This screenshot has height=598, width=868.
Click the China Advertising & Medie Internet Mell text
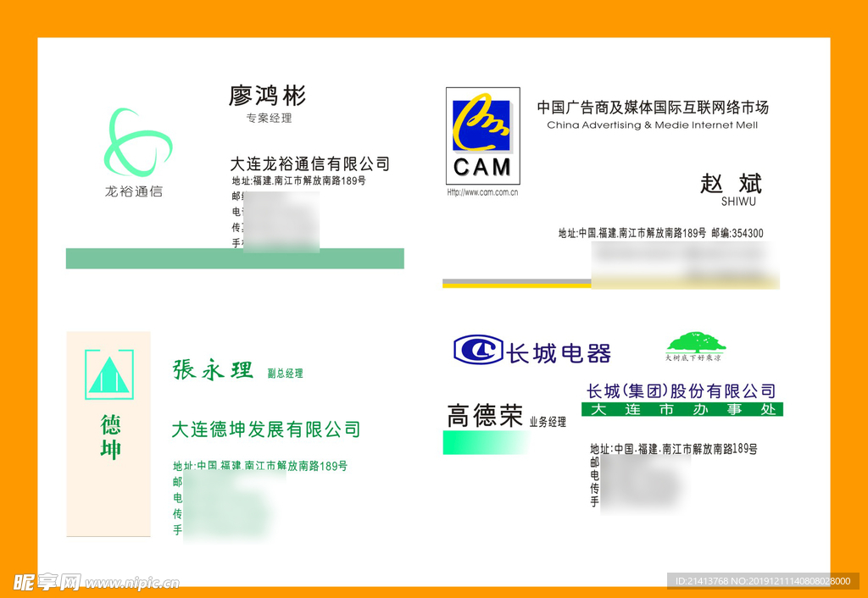[x=652, y=125]
